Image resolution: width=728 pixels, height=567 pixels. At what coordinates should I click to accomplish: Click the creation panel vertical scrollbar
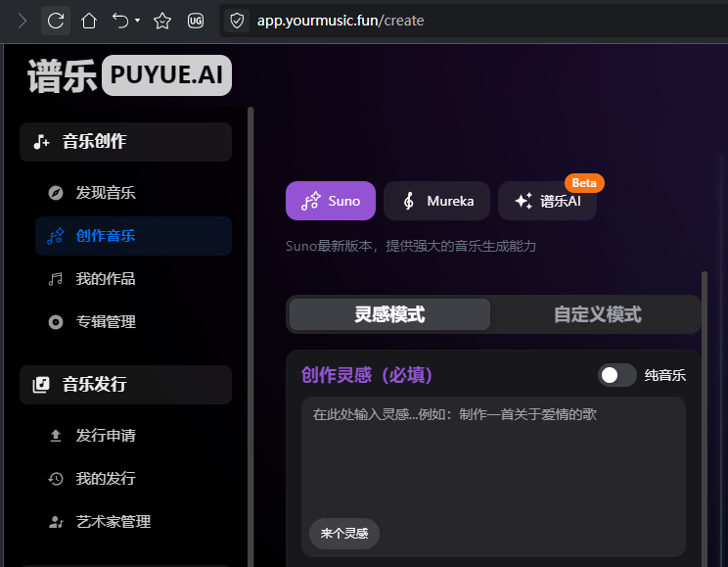705,418
